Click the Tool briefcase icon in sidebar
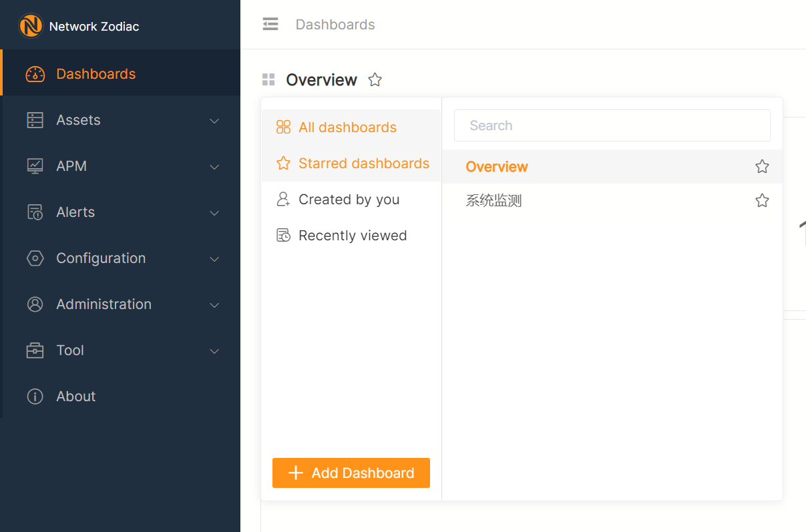The width and height of the screenshot is (806, 532). tap(35, 350)
